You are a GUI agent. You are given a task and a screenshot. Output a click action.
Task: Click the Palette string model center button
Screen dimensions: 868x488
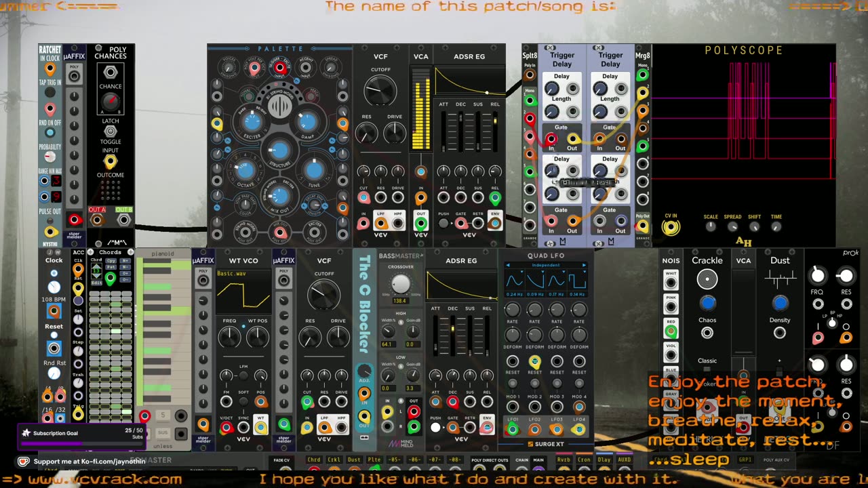[279, 107]
